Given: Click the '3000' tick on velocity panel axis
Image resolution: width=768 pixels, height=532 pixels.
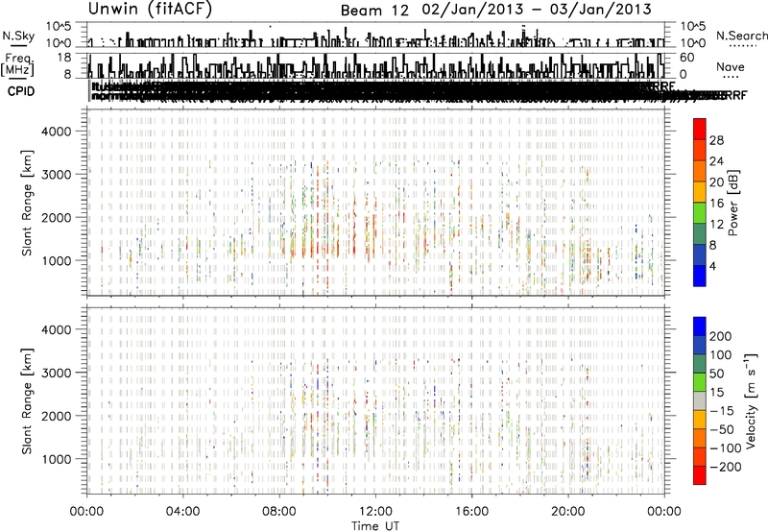Looking at the screenshot, I should (x=57, y=373).
